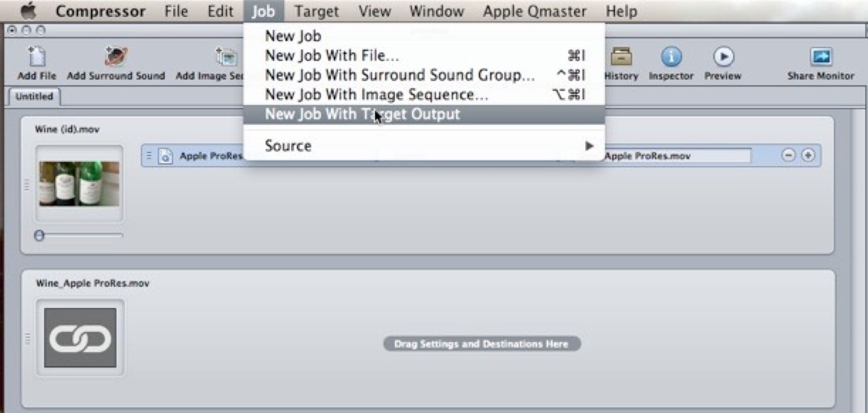This screenshot has height=413, width=868.
Task: Add target with the plus button
Action: click(808, 155)
